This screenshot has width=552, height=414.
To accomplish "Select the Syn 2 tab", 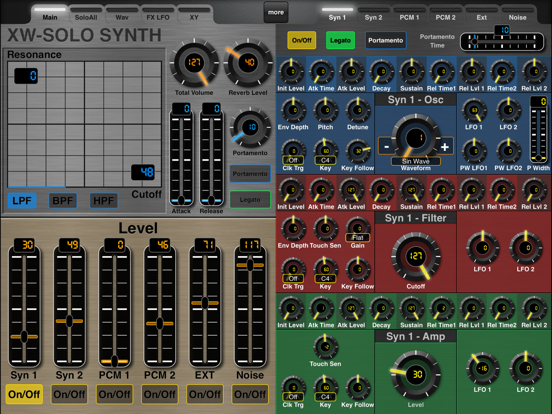I will coord(373,14).
